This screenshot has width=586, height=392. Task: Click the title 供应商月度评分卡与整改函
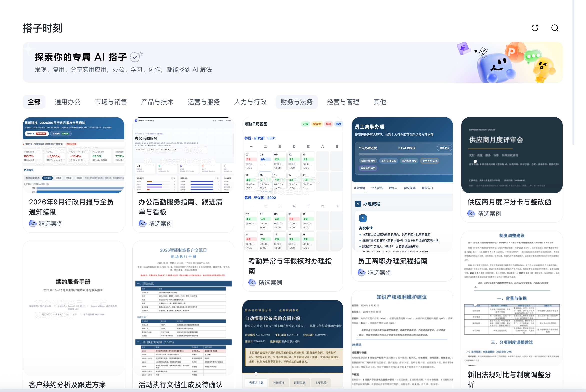coord(509,202)
